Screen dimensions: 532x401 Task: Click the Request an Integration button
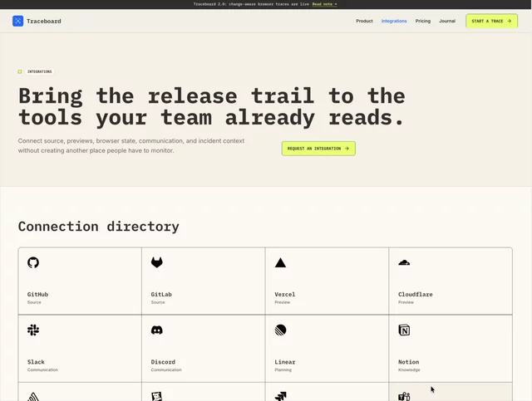point(318,149)
